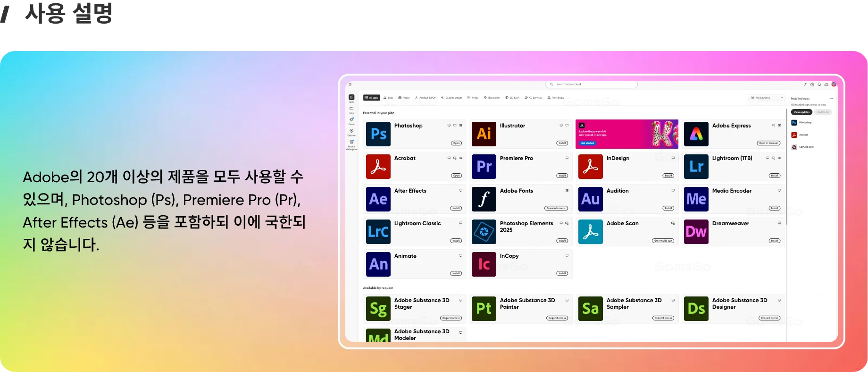This screenshot has height=372, width=868.
Task: Click the Media Encoder Me icon
Action: tap(696, 199)
